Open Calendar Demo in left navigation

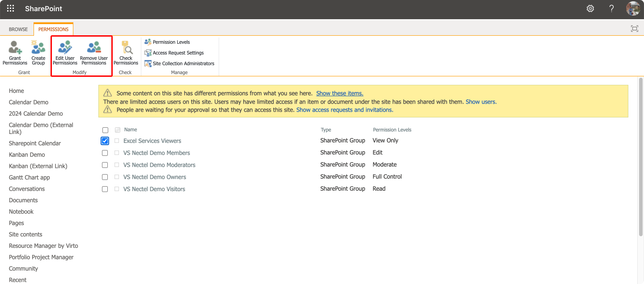click(29, 102)
